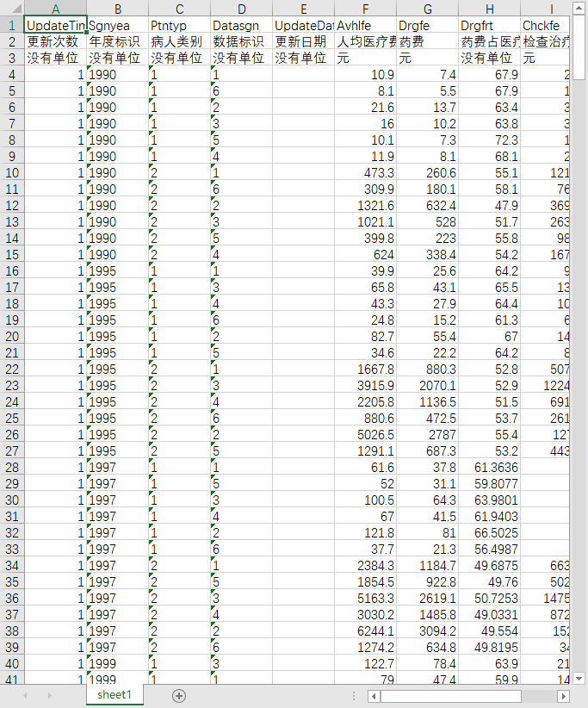
Task: Go to previous sheet navigation arrow
Action: tap(25, 696)
